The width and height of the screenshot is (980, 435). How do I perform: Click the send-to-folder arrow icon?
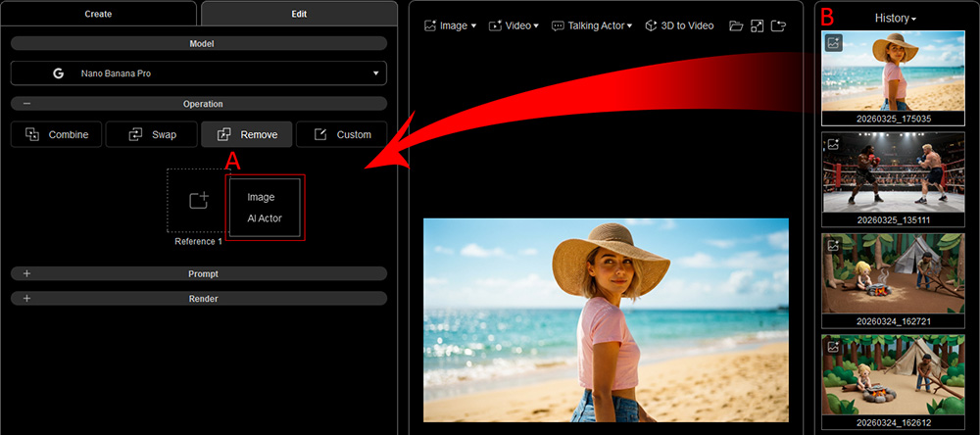coord(778,25)
